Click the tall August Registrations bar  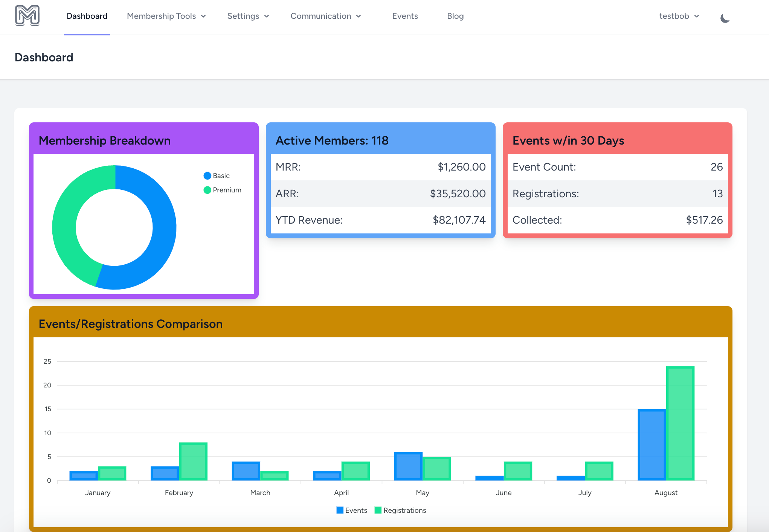[x=680, y=422]
